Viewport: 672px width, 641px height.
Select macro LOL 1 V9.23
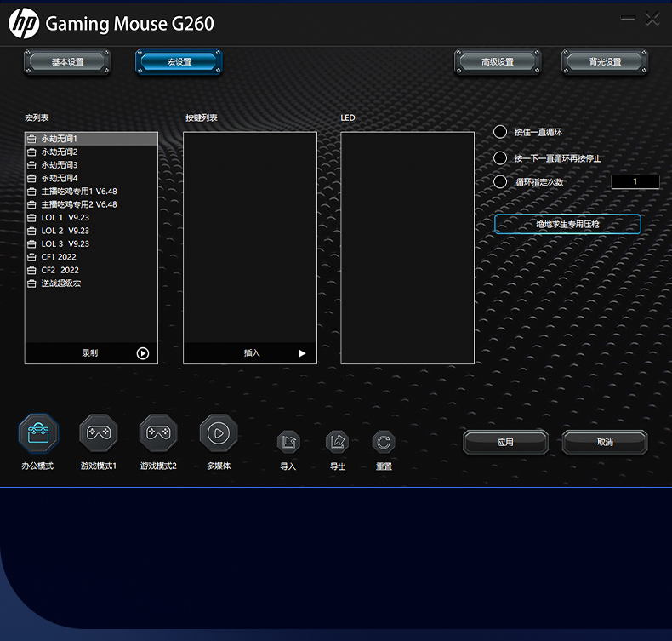coord(91,218)
